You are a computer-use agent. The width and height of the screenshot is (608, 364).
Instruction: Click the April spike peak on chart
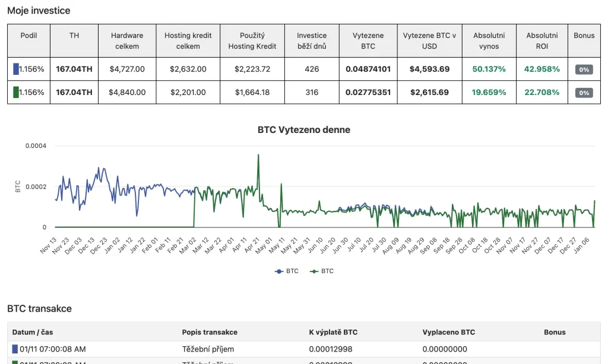click(258, 155)
